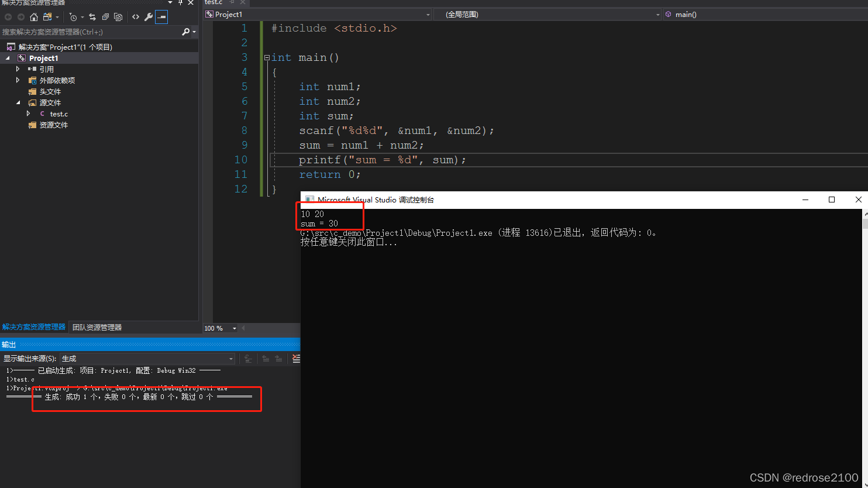Pin the test.c editor tab

coord(232,2)
